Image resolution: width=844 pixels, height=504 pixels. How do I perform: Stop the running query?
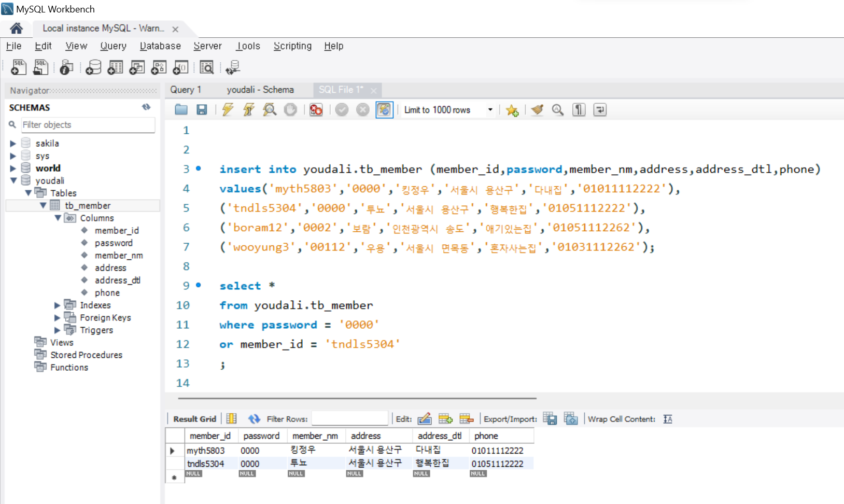tap(290, 109)
